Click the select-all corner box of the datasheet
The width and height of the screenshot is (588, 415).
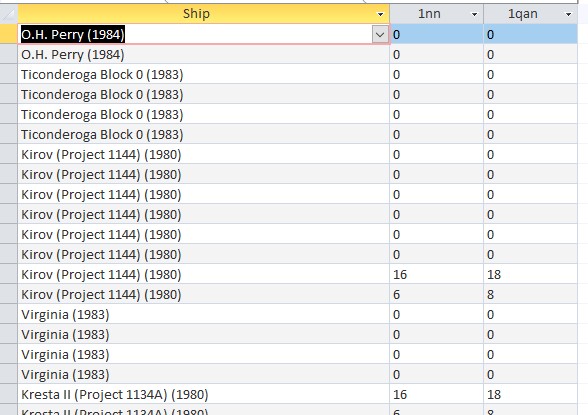(9, 14)
